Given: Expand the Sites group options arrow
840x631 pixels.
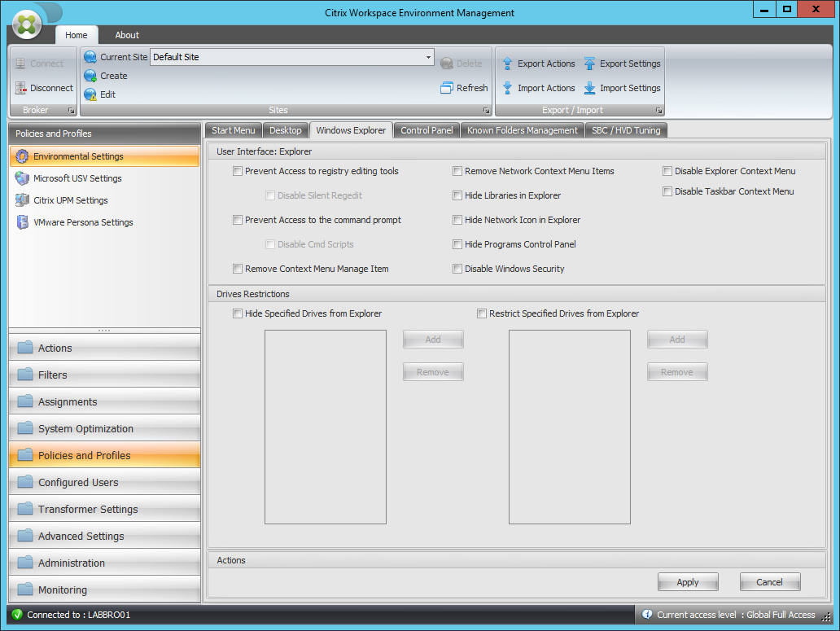Looking at the screenshot, I should 486,110.
